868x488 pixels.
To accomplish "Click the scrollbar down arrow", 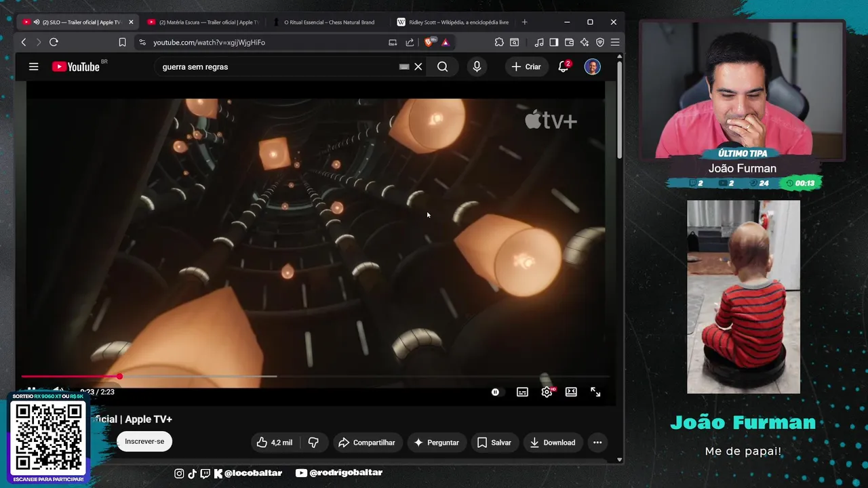I will 619,460.
